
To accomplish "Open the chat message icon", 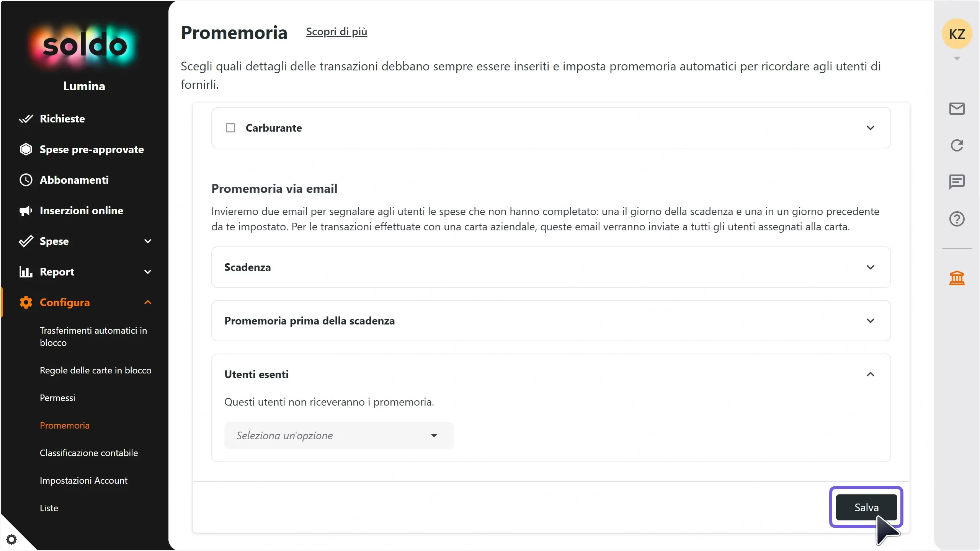I will (957, 182).
